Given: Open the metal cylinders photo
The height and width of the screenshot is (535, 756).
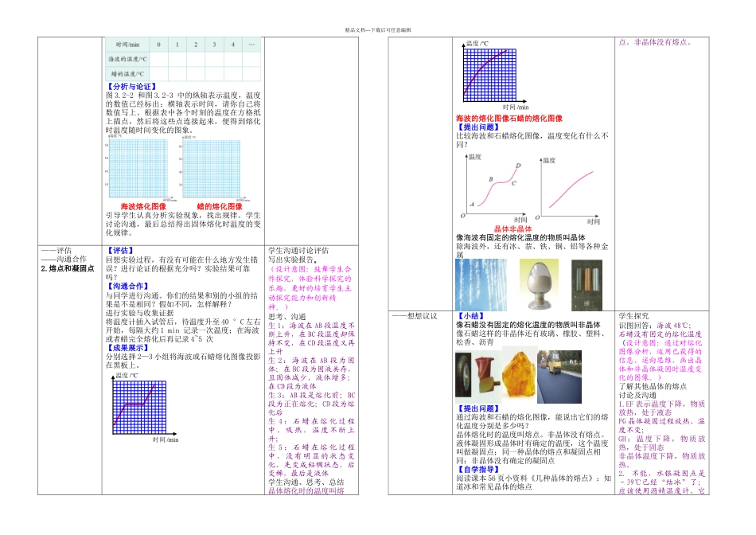Looking at the screenshot, I should click(x=586, y=285).
